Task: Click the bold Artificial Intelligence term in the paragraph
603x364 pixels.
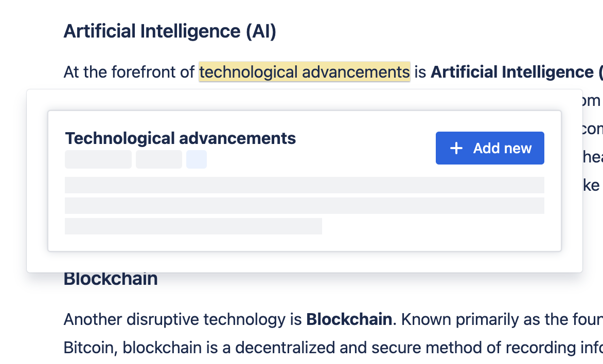Action: [515, 71]
